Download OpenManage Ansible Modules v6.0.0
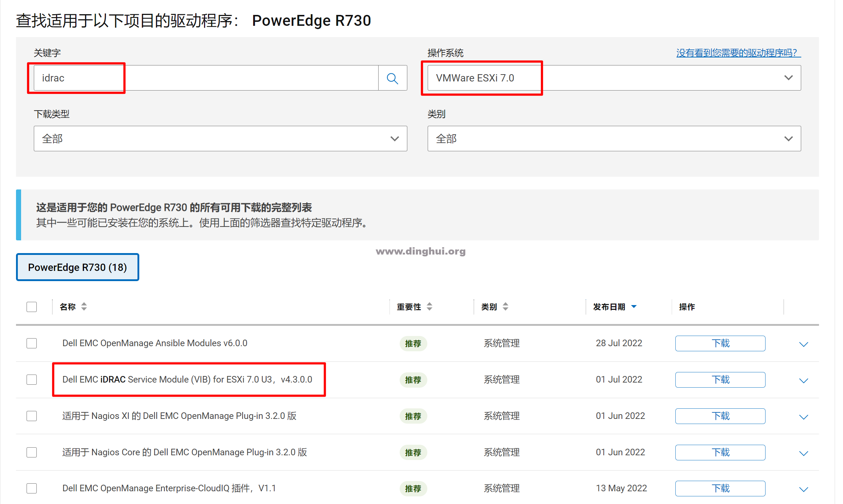The width and height of the screenshot is (843, 504). 720,343
